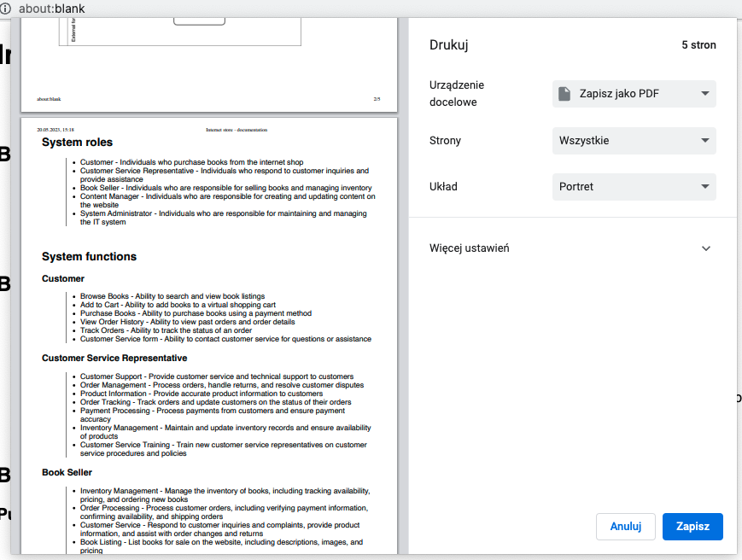Click the Układ label
742x560 pixels.
point(443,187)
